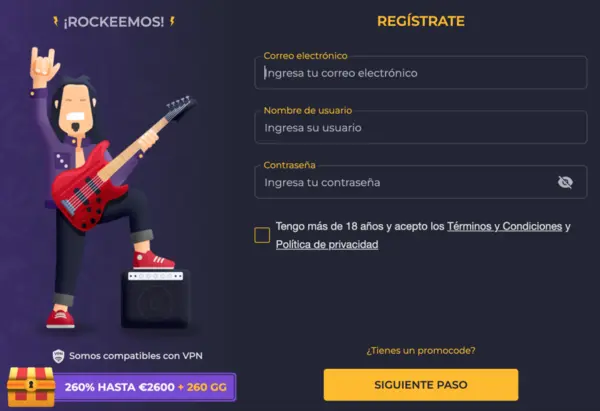Click the Somos compatibles con VPN text
The width and height of the screenshot is (600, 411).
pyautogui.click(x=136, y=356)
